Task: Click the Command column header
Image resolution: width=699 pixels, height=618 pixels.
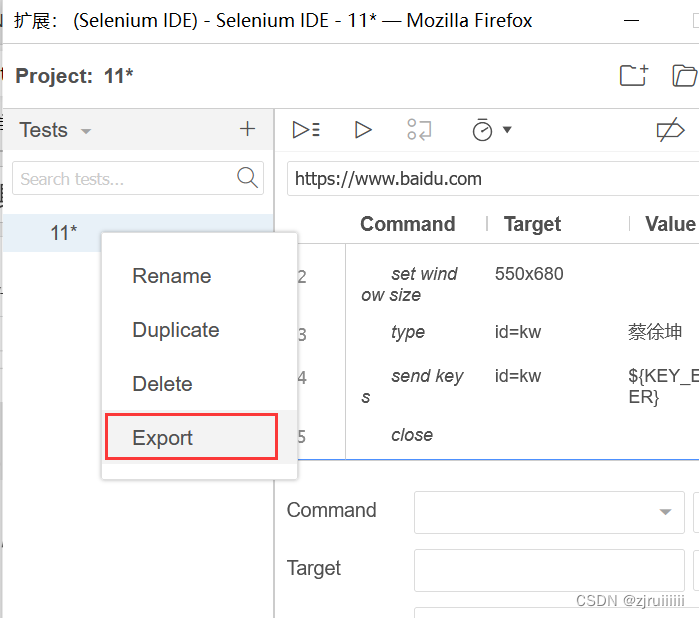Action: coord(407,224)
